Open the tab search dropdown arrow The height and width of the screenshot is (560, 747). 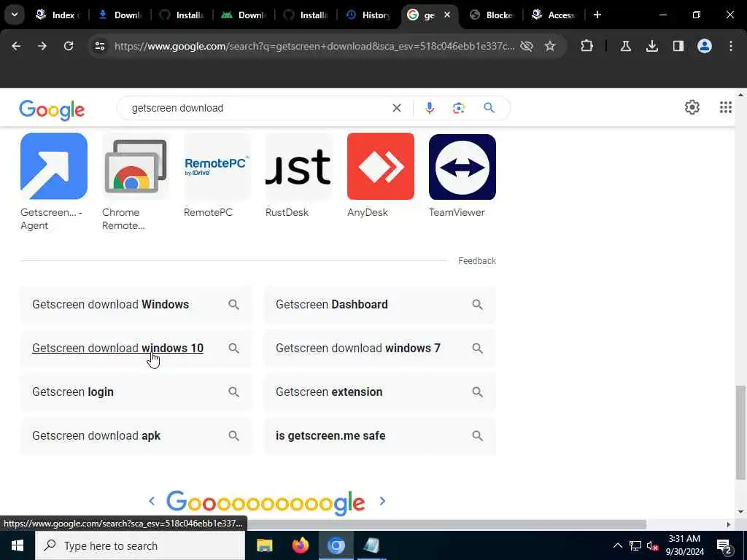(15, 15)
